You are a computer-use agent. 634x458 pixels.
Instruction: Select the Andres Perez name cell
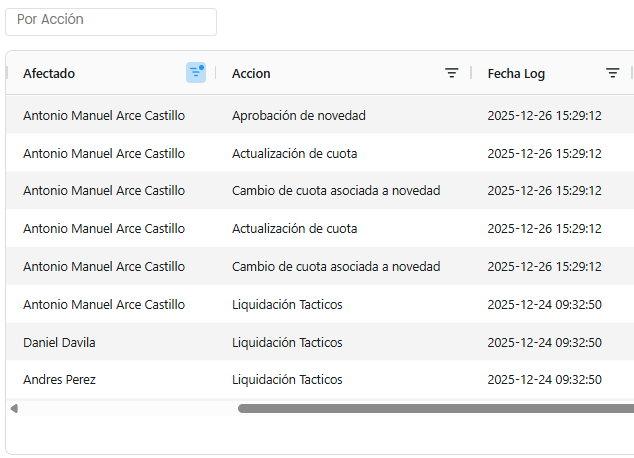pyautogui.click(x=59, y=380)
